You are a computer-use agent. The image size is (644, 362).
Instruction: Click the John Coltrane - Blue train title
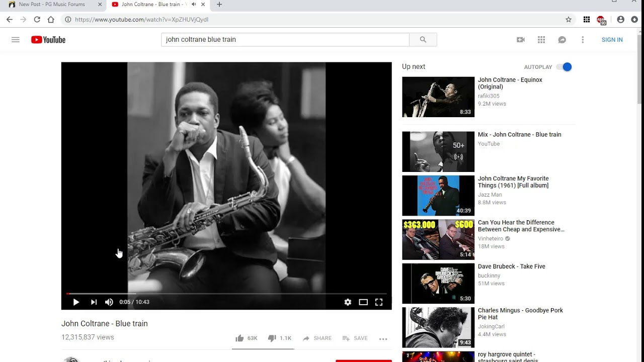[105, 324]
